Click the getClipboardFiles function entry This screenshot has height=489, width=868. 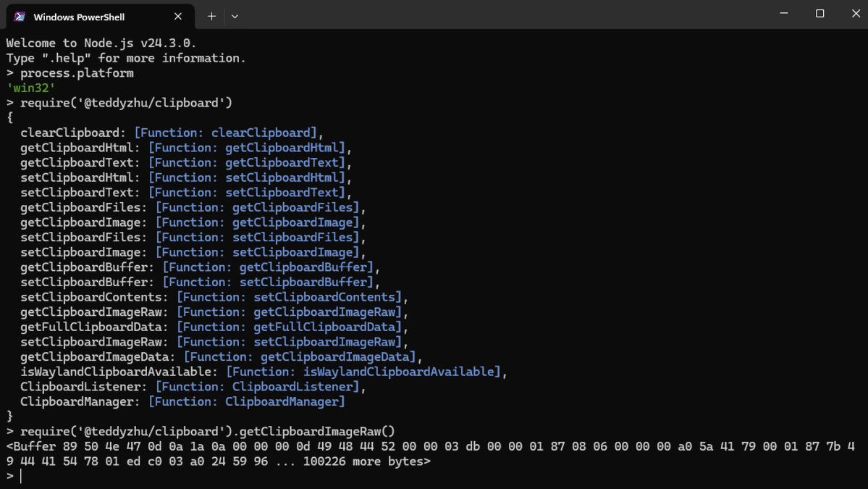(193, 208)
